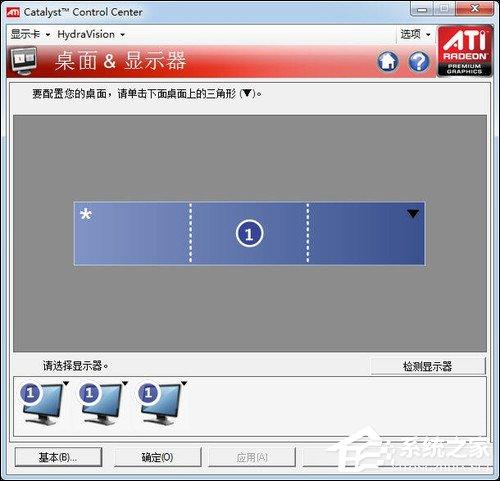
Task: Click the ATI Radeon logo
Action: (465, 51)
